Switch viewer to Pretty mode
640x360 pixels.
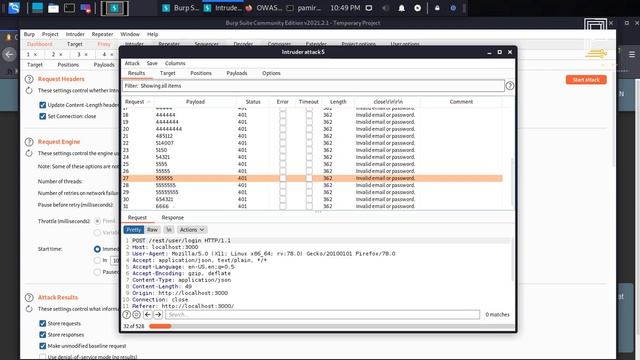coord(133,230)
